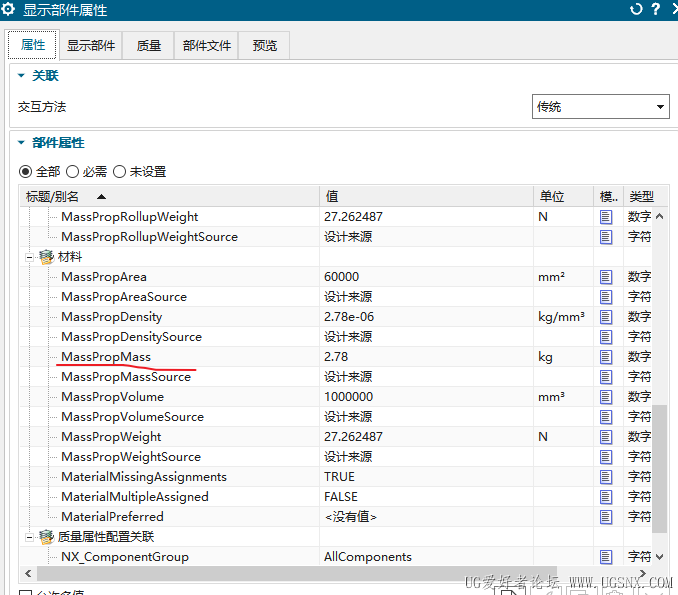This screenshot has width=678, height=595.
Task: Click the 质量属性配置关联 category folder icon
Action: 46,537
